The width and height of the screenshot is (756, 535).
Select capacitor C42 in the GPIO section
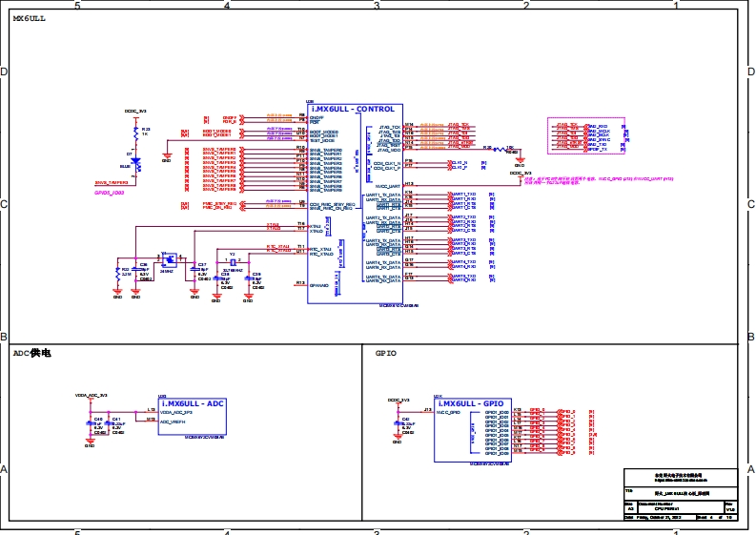click(x=398, y=422)
